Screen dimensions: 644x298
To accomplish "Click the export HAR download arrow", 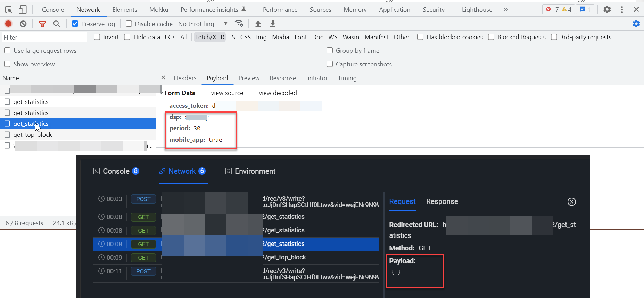I will point(273,24).
